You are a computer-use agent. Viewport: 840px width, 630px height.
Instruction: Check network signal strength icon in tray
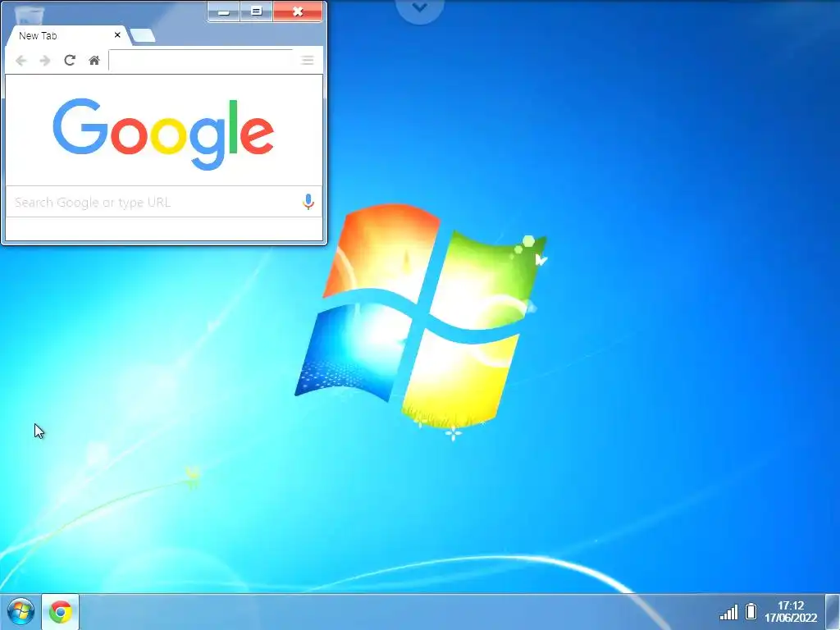[x=728, y=612]
